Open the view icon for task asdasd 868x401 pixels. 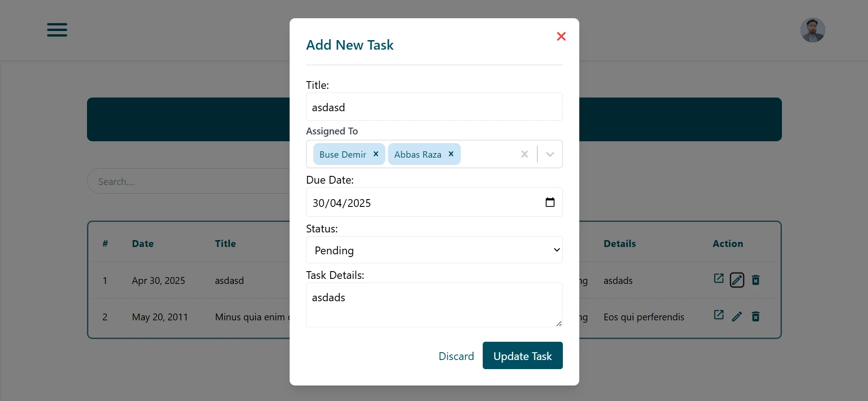719,278
